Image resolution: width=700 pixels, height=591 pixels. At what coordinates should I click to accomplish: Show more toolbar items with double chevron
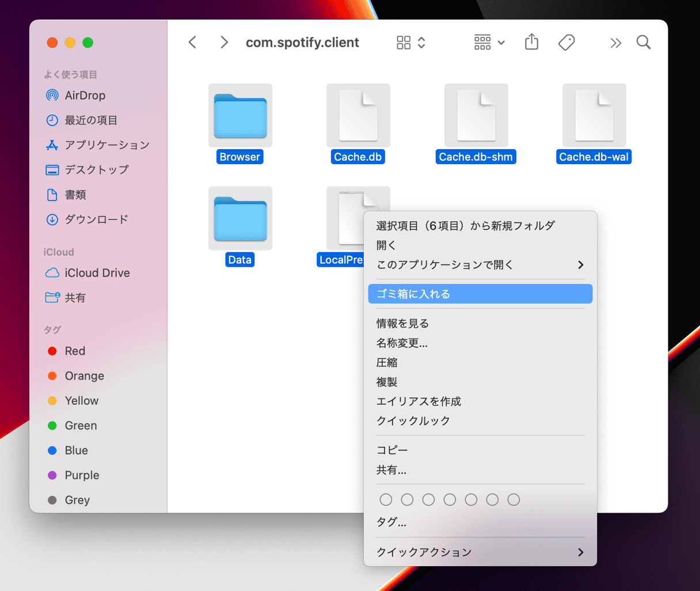pos(615,43)
